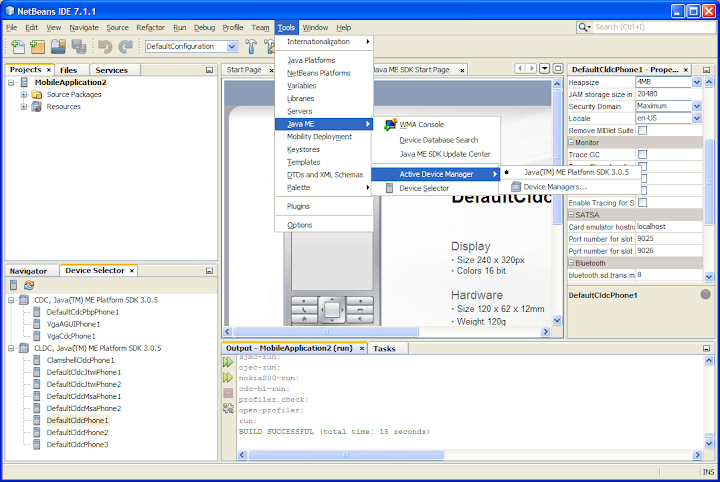Click the Save All toolbar icon

point(79,46)
